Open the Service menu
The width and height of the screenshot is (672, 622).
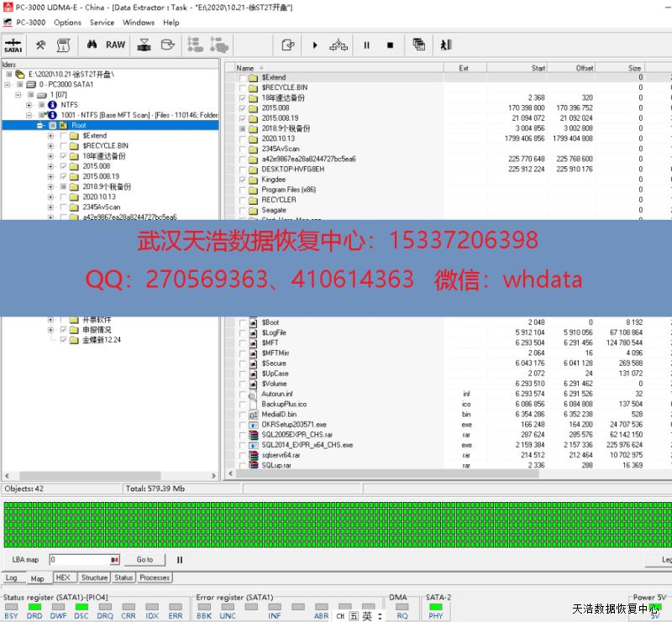pos(102,23)
